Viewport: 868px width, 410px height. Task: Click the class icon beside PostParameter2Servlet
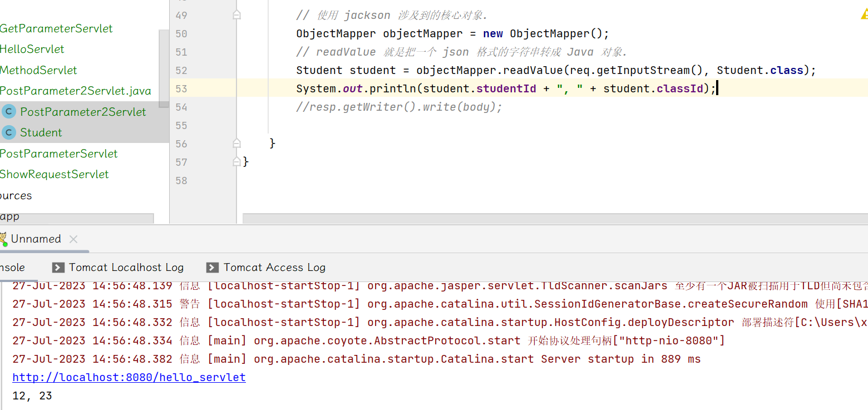click(x=9, y=112)
